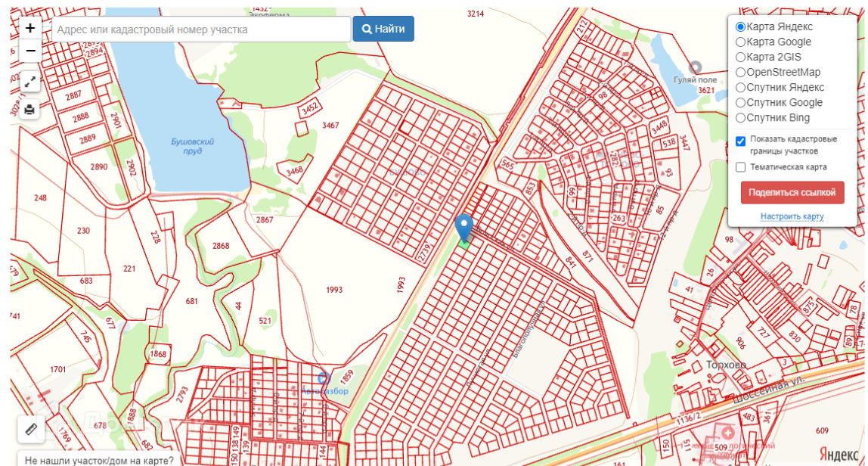Screen dimensions: 868x466
Task: Click the parcel labeled 906
Action: (x=739, y=343)
